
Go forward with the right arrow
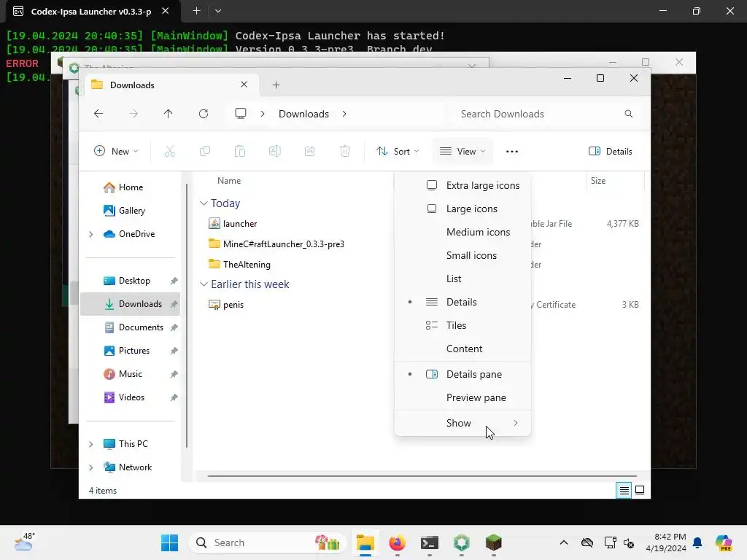(133, 114)
